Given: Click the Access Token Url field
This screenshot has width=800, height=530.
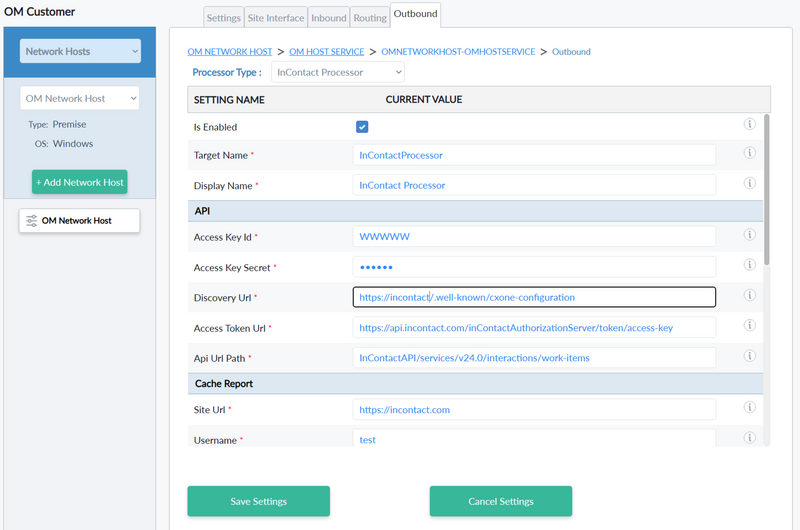Looking at the screenshot, I should [534, 327].
